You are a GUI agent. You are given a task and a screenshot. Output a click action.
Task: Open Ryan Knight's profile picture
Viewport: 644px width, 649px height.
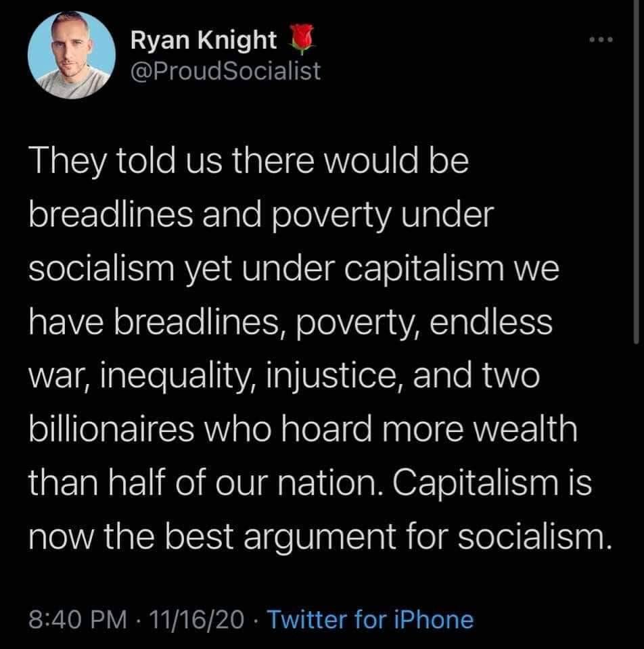[72, 55]
